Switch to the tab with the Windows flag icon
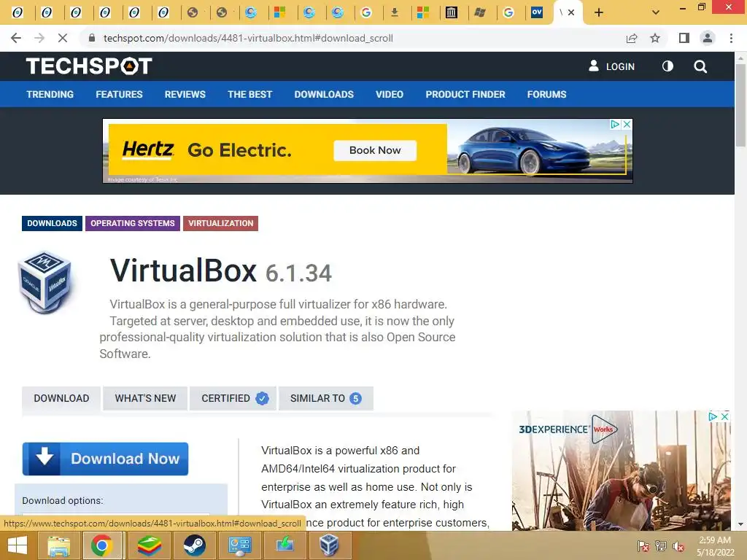Viewport: 747px width, 560px height. point(480,12)
